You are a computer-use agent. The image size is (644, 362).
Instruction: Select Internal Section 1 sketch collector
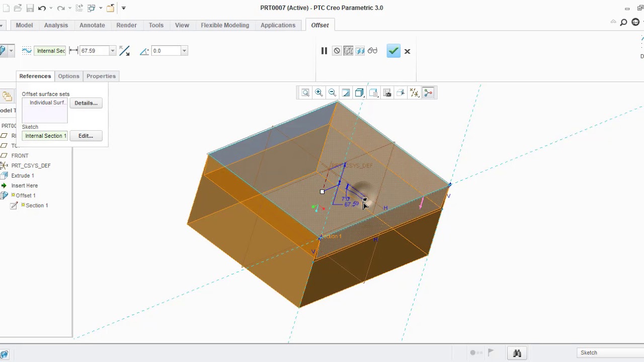pos(45,136)
